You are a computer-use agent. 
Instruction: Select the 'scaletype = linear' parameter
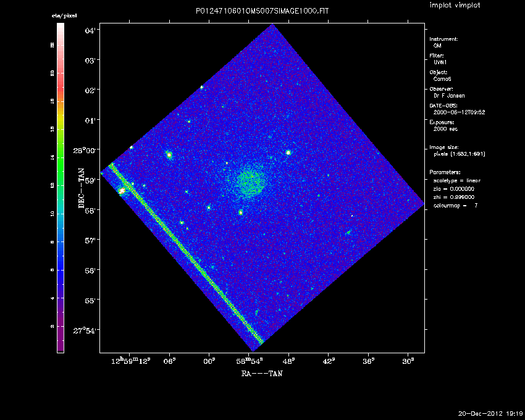pyautogui.click(x=456, y=180)
